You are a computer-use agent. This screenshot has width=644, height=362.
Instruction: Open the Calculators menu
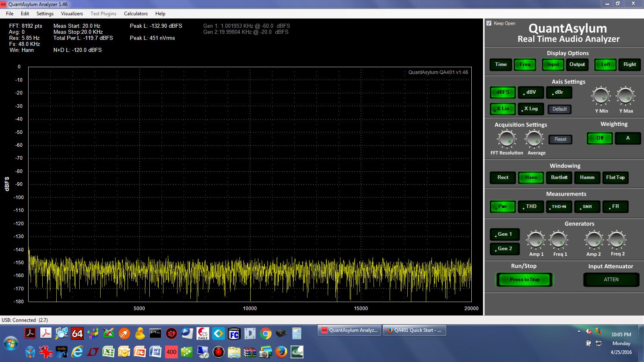[136, 14]
